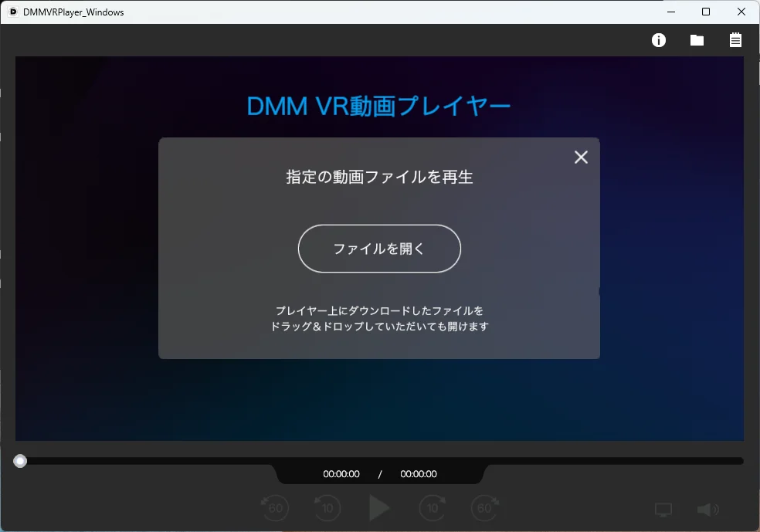
Task: Click the elapsed time 00:00:00 on the left
Action: click(x=341, y=474)
